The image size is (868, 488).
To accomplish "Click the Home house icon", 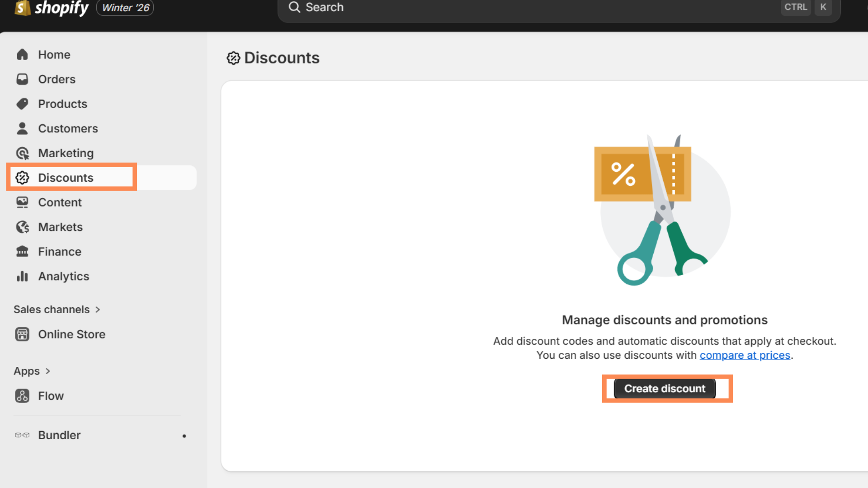I will tap(22, 55).
